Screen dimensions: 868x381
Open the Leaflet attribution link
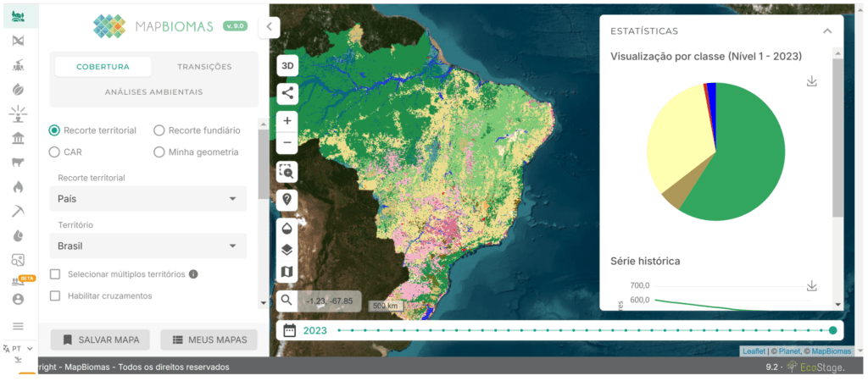tap(754, 351)
